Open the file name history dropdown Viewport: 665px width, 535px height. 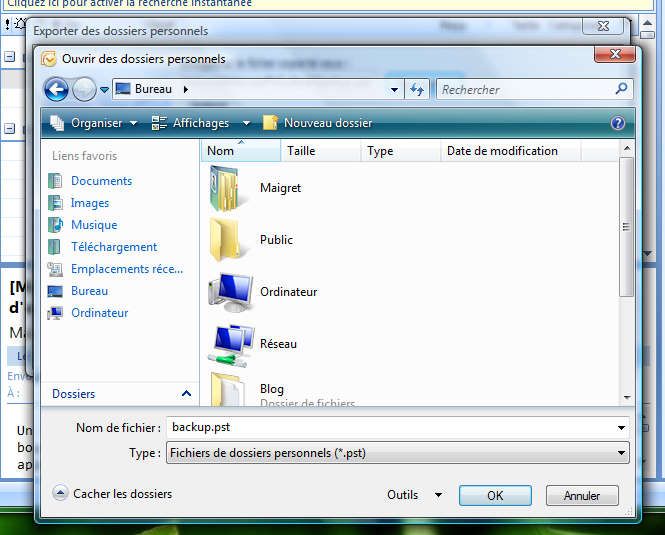pyautogui.click(x=621, y=428)
